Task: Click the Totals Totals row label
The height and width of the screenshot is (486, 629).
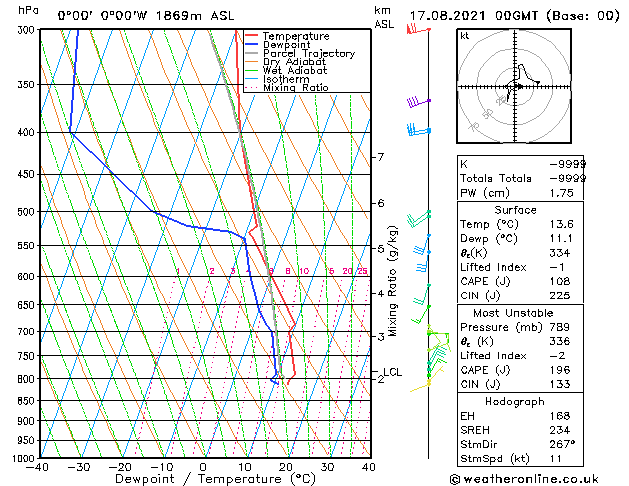Action: point(496,178)
